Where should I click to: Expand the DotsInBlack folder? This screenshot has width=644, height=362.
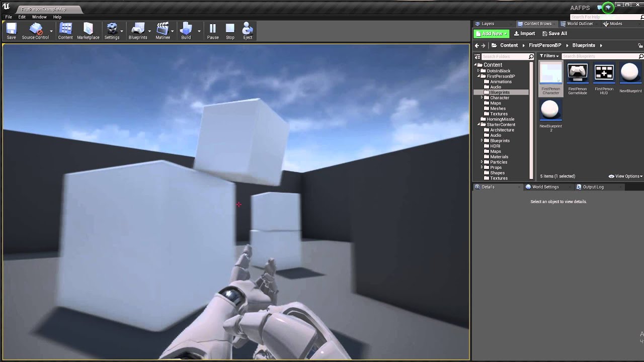[478, 71]
